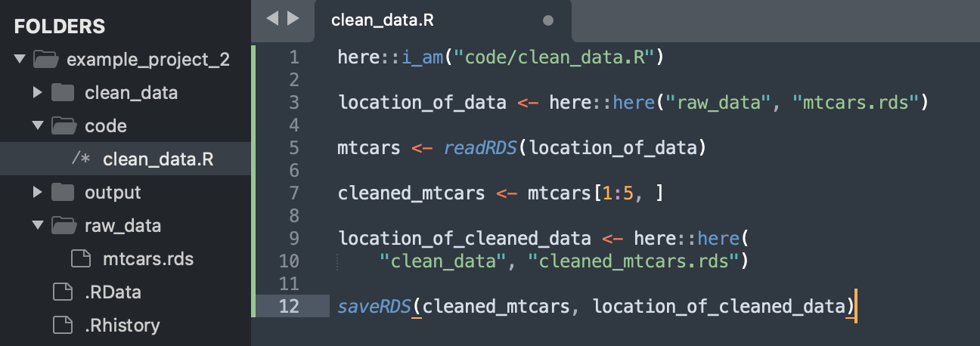This screenshot has height=346, width=980.
Task: Click the example_project_2 folder icon
Action: click(x=46, y=60)
